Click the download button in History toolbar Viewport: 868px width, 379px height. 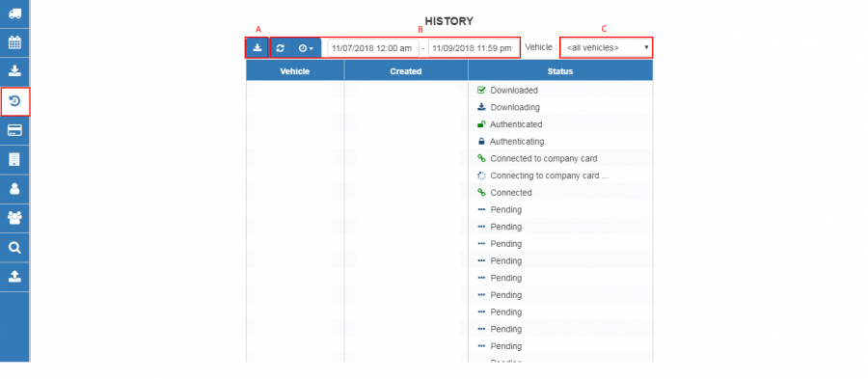pos(257,48)
